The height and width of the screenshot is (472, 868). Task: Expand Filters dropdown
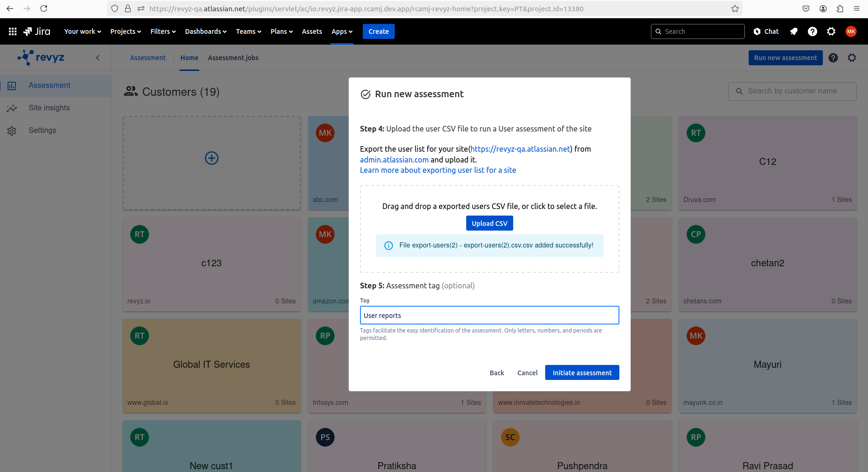pos(163,31)
